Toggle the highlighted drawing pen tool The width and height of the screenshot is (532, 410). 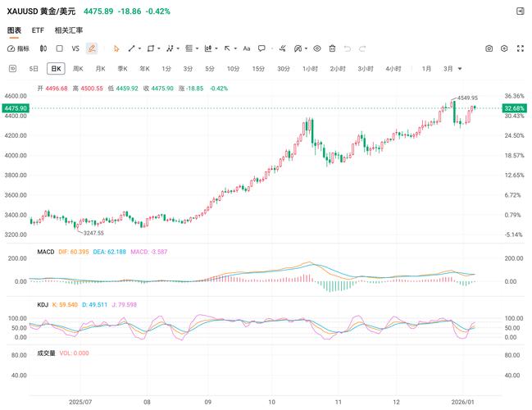(x=92, y=48)
